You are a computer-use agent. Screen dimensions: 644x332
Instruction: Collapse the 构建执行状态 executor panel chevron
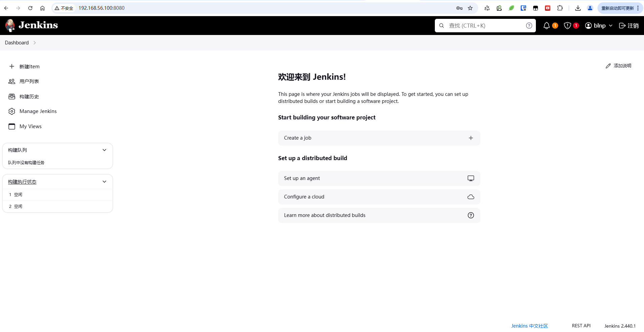104,182
